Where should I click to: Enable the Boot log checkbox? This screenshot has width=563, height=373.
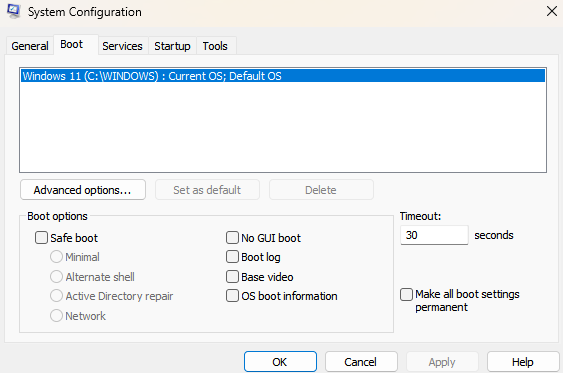click(x=232, y=257)
